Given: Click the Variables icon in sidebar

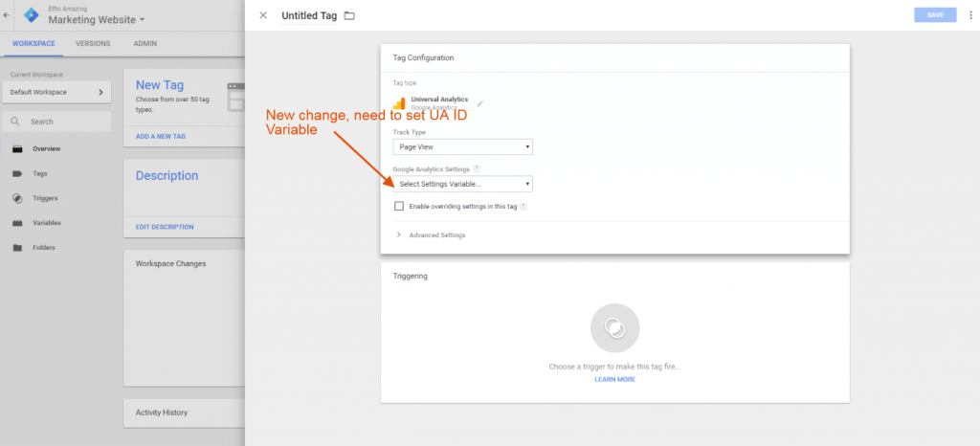Looking at the screenshot, I should pyautogui.click(x=17, y=223).
